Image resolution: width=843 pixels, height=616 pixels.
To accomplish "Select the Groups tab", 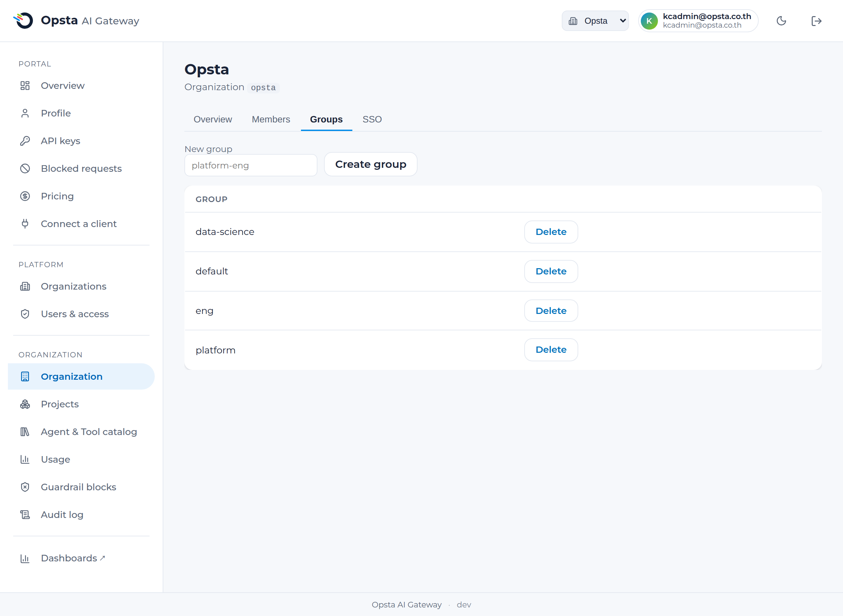I will (326, 119).
